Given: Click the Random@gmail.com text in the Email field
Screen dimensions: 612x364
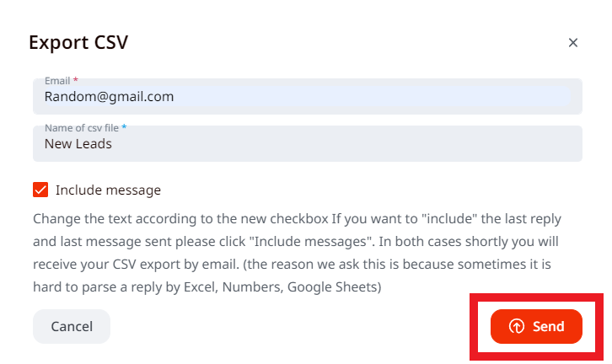Looking at the screenshot, I should click(x=109, y=97).
